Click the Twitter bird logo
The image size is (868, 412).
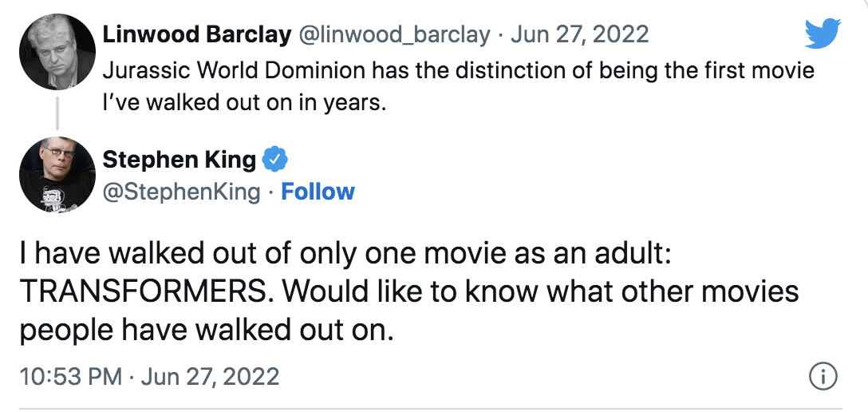pos(823,34)
